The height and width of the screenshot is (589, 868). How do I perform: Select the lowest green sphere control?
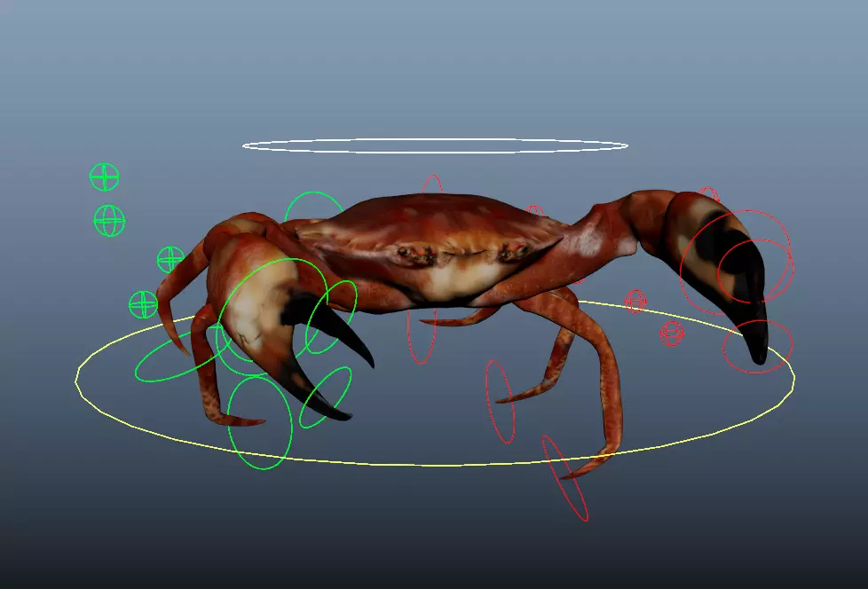144,305
